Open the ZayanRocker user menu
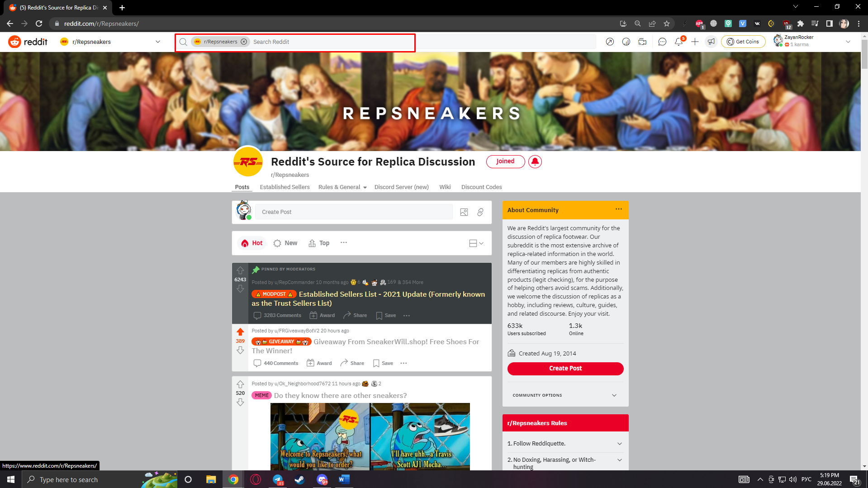The height and width of the screenshot is (488, 868). coord(813,42)
